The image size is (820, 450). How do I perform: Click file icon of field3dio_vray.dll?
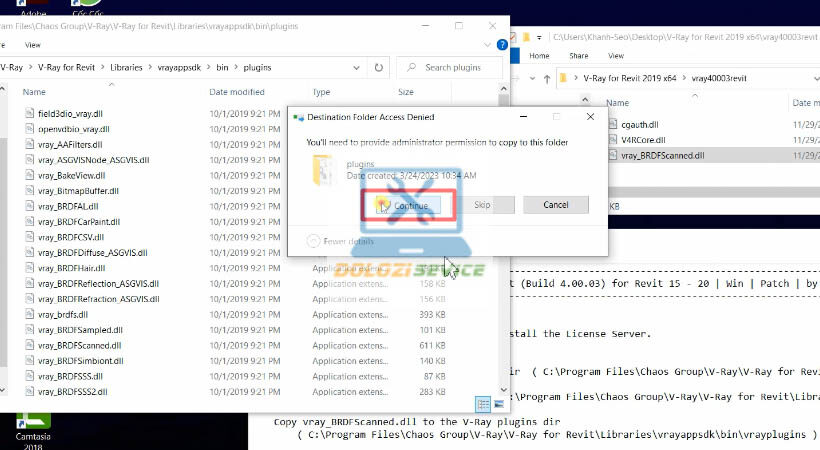(x=29, y=113)
